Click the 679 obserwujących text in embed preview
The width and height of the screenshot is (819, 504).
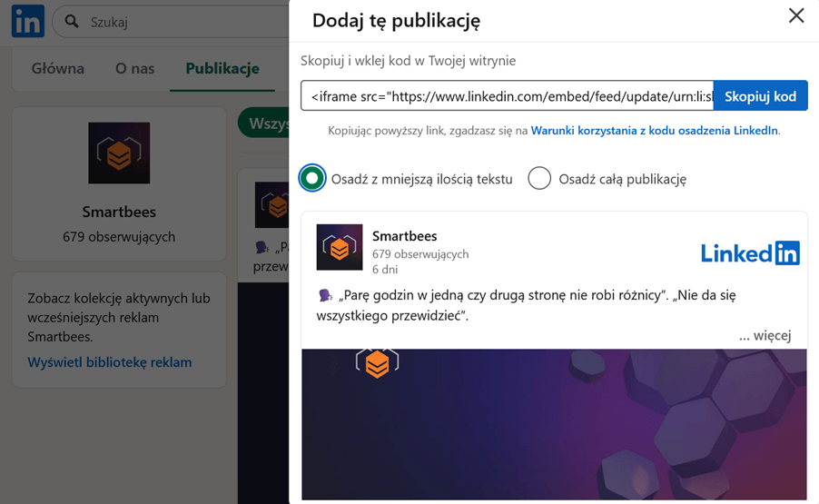(420, 254)
